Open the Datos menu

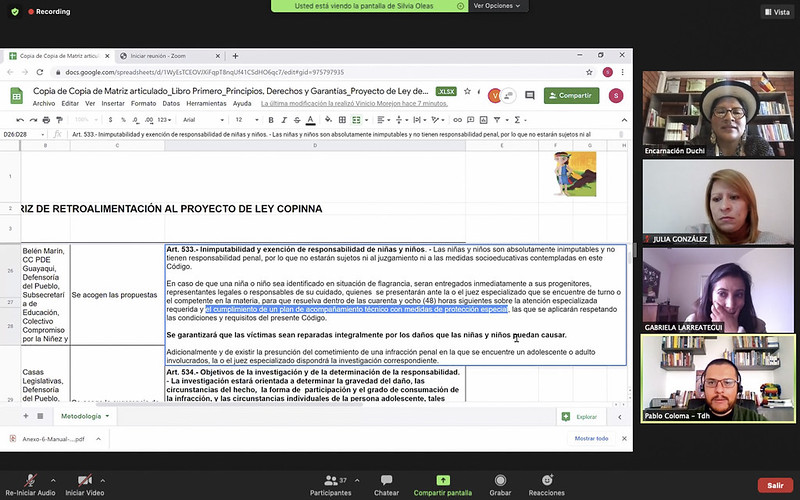(x=171, y=104)
